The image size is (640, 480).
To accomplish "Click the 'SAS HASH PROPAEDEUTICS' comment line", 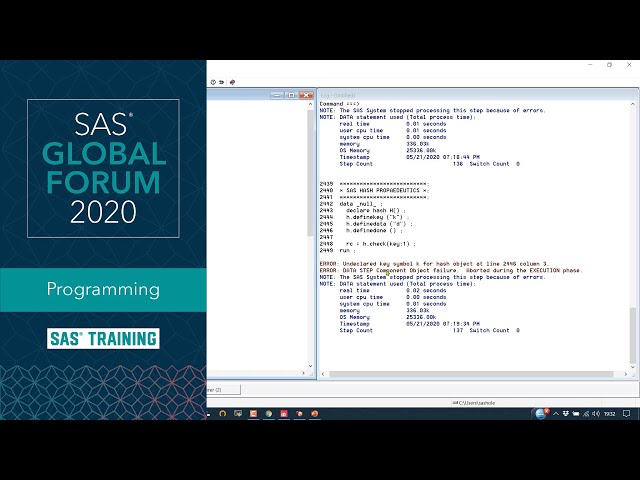I will [384, 190].
